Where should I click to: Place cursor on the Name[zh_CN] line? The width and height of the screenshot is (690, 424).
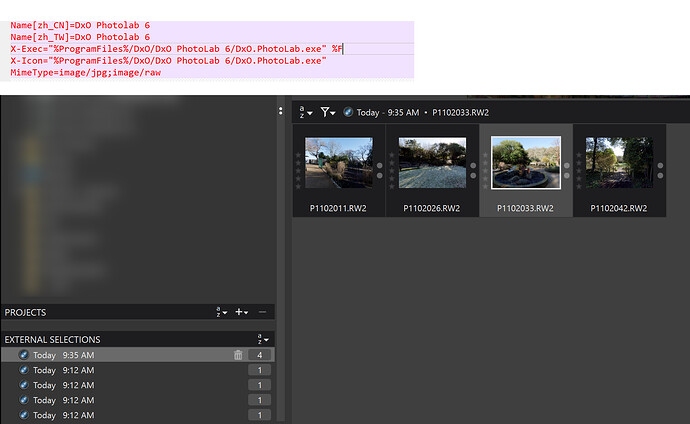click(x=80, y=25)
